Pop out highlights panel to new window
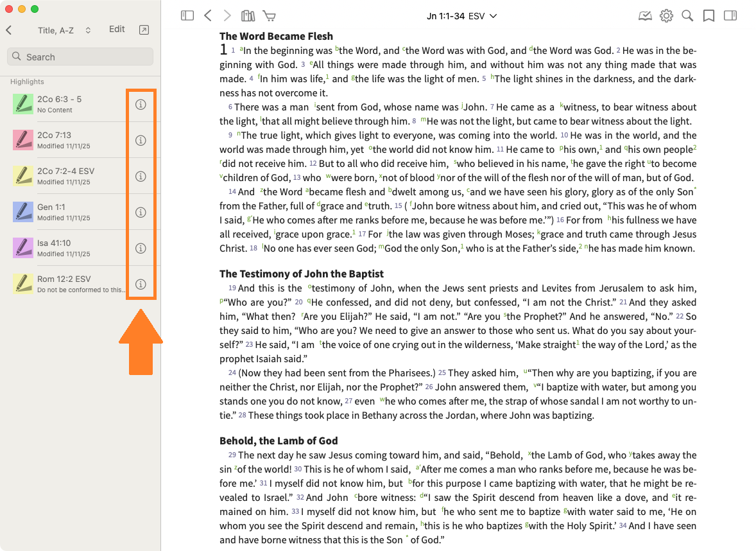This screenshot has height=551, width=756. pos(144,30)
